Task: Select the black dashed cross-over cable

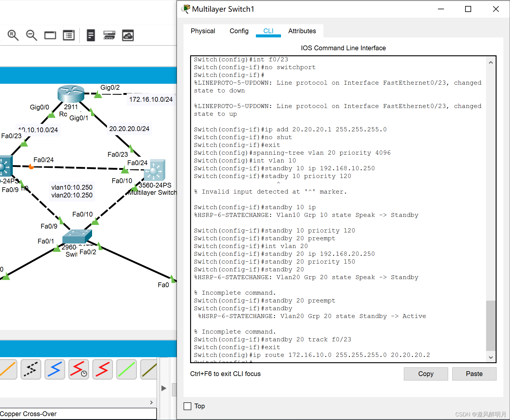Action: tap(31, 369)
